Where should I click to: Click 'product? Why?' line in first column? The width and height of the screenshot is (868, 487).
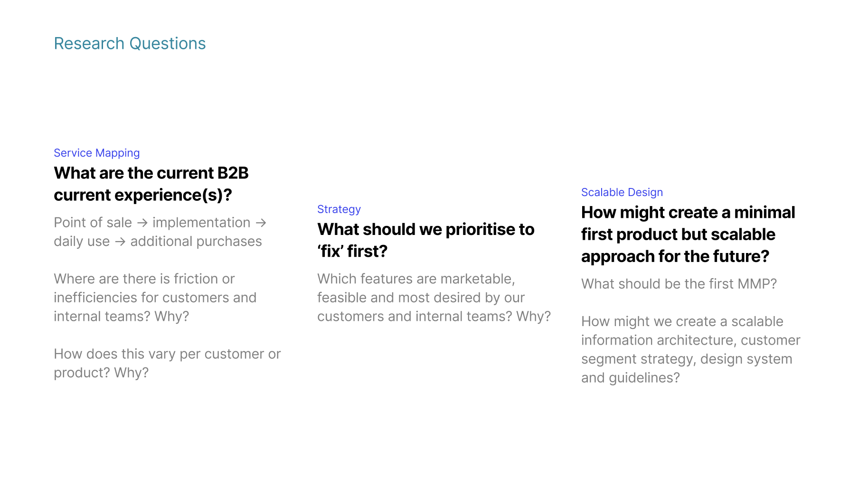tap(101, 373)
